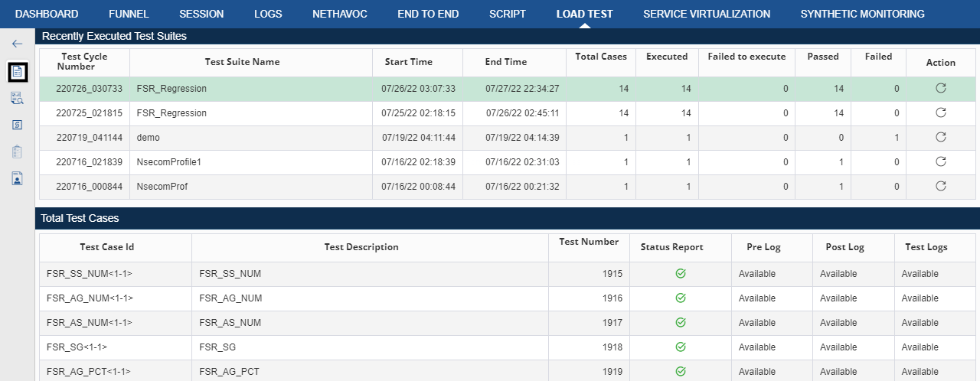Viewport: 980px width, 381px height.
Task: Click the boxed 'S' sidebar icon
Action: click(18, 125)
